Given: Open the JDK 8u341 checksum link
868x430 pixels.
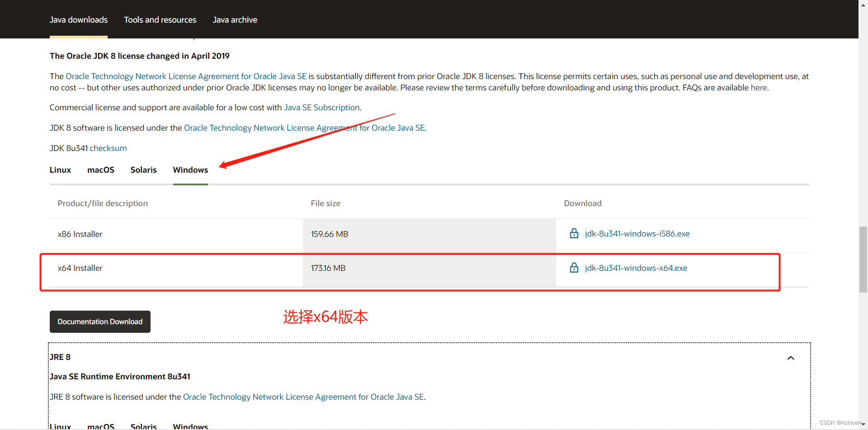Looking at the screenshot, I should [108, 148].
